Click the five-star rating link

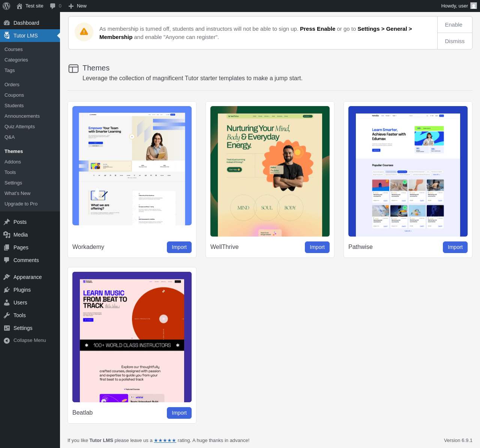click(x=165, y=441)
